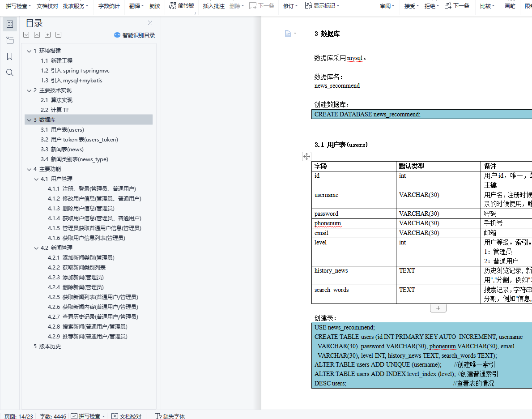Go to outline item 3.3 新闻表(news)
The width and height of the screenshot is (532, 419).
point(62,150)
